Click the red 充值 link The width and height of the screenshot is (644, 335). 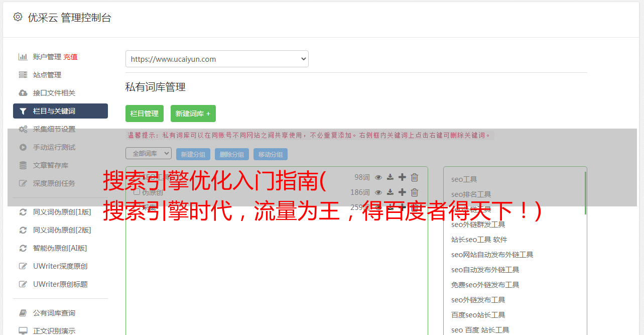pos(70,57)
